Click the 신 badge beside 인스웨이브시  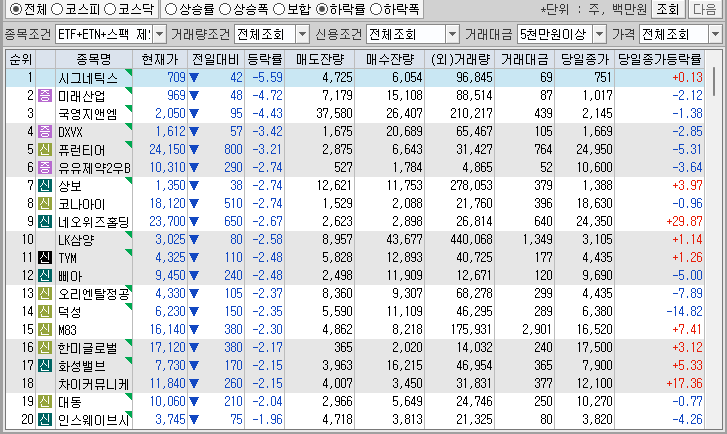point(45,420)
